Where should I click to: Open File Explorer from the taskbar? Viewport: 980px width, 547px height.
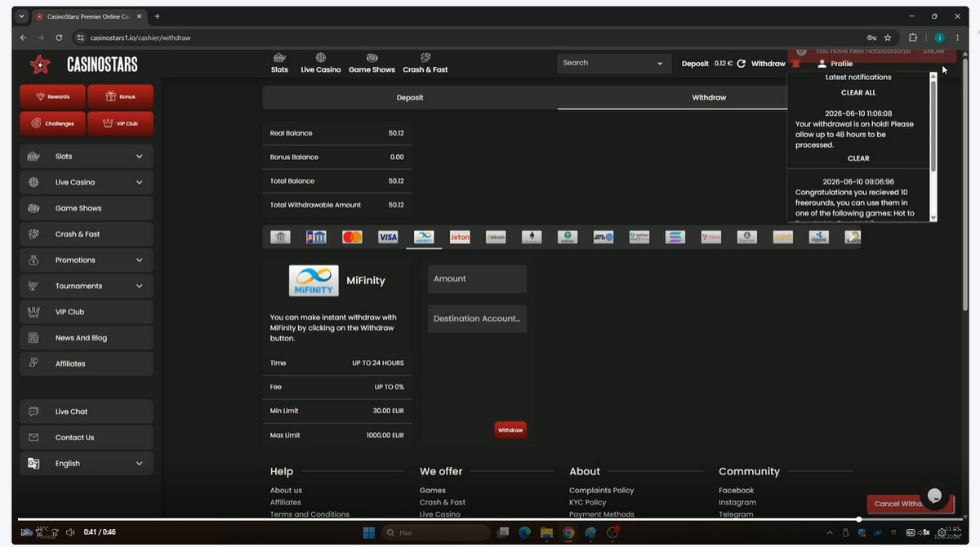[546, 532]
